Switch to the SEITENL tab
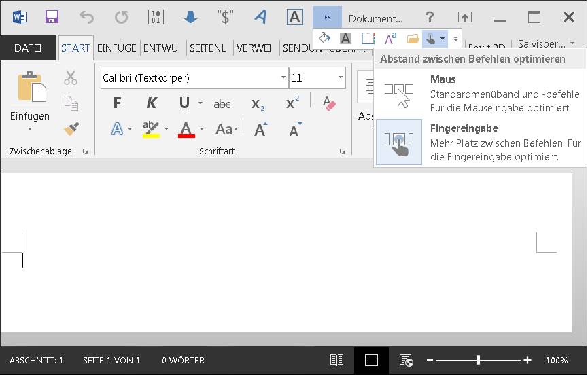This screenshot has width=588, height=375. tap(208, 48)
